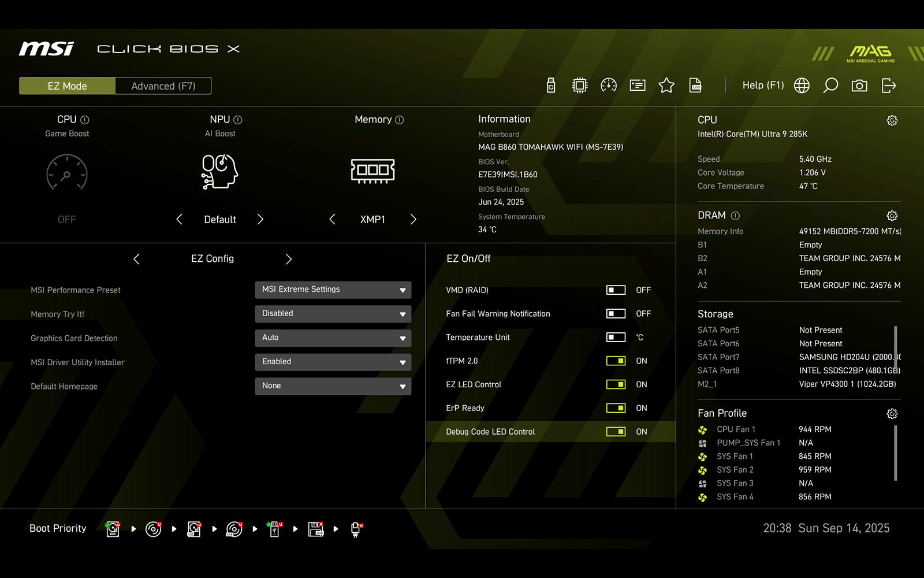924x578 pixels.
Task: Open MSI Performance Preset dropdown
Action: coord(333,290)
